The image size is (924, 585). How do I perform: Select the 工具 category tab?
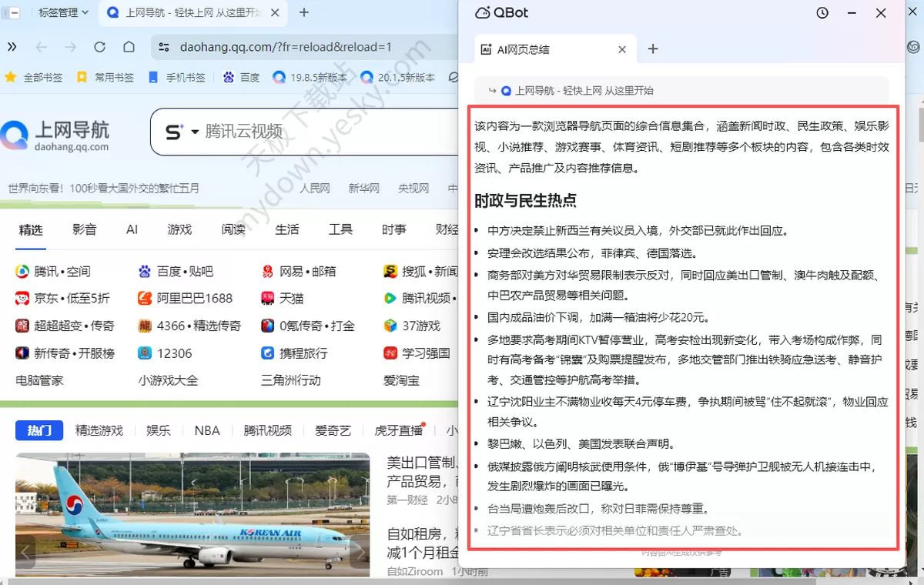340,229
